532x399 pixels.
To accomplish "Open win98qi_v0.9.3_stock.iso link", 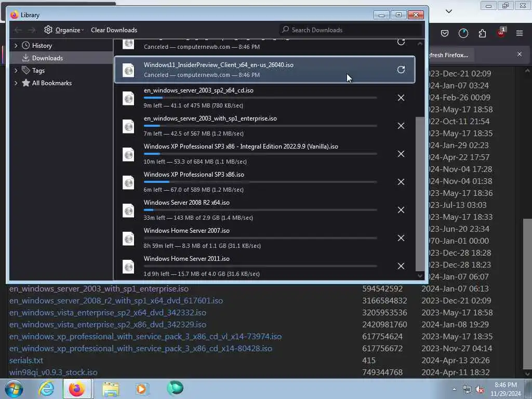I will pos(54,372).
